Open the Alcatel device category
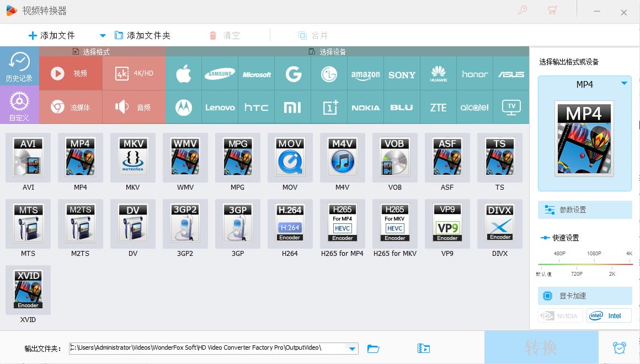Screen dimensions: 640x364 [474, 108]
